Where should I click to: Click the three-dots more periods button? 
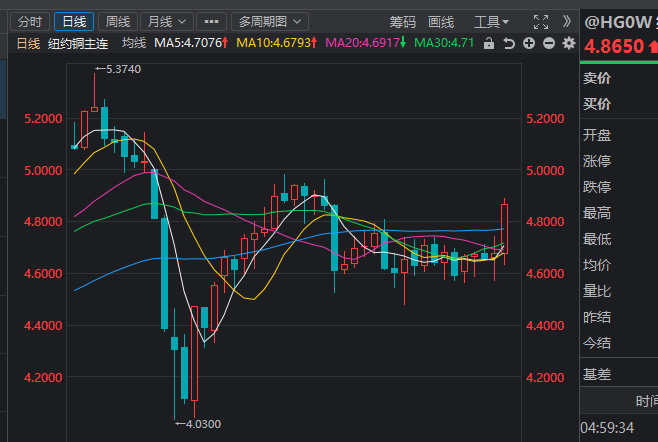(211, 21)
